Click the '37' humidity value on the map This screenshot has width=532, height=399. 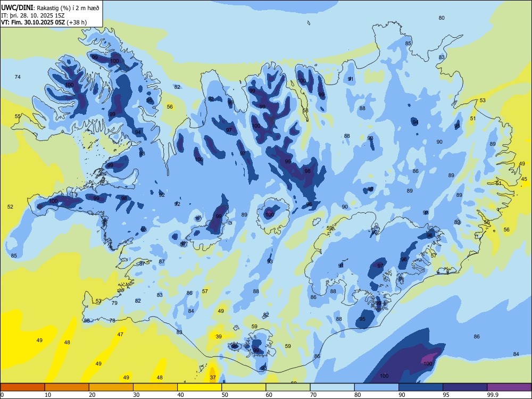[x=213, y=377]
